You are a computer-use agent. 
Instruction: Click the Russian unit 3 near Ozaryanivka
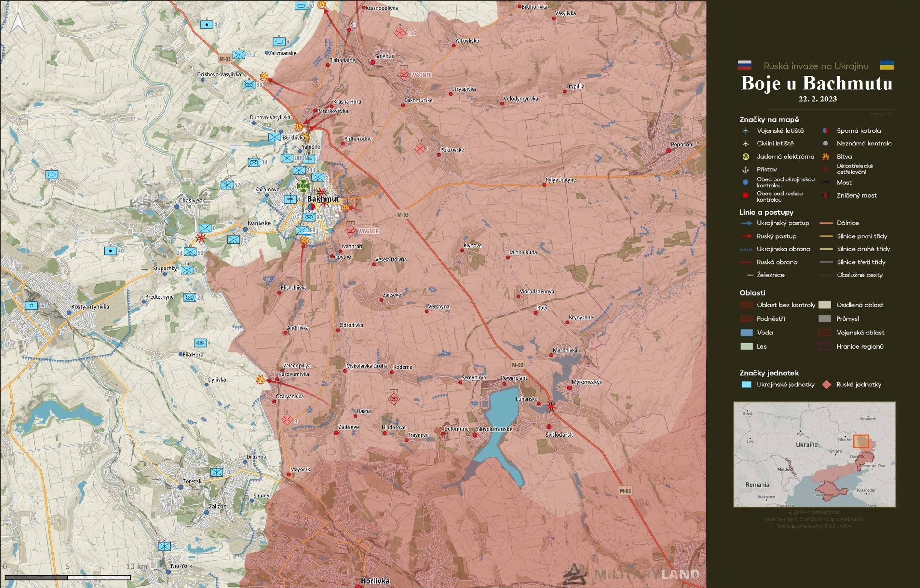coord(287,420)
